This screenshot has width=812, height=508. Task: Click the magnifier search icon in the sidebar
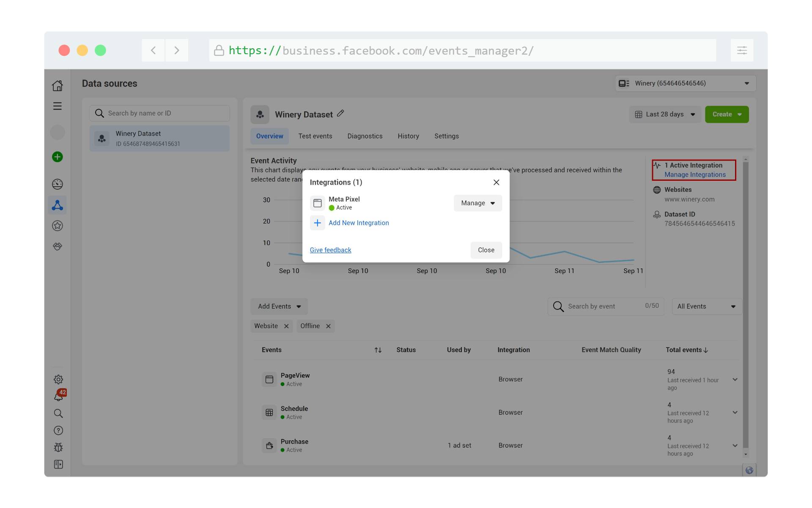(x=58, y=414)
